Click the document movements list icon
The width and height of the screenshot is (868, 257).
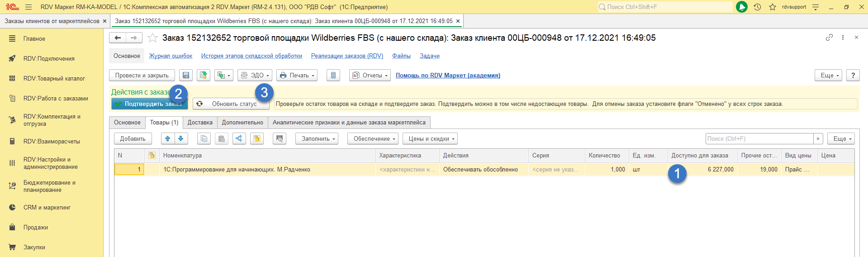[333, 76]
